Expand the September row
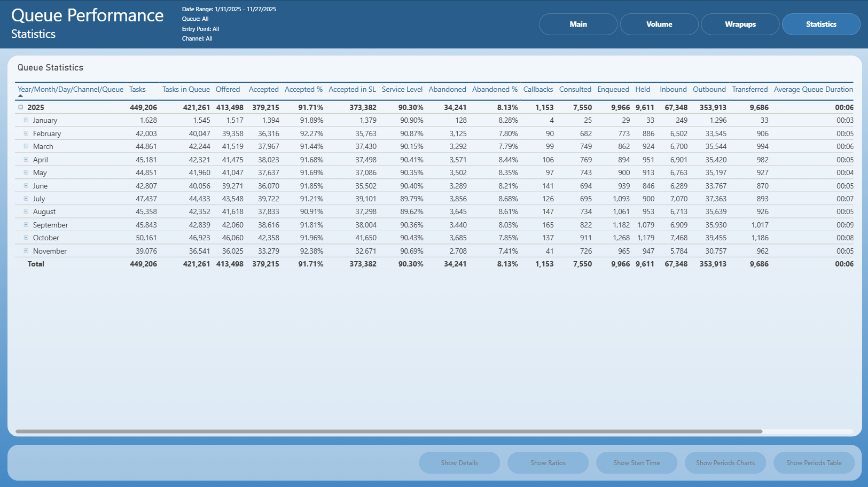Screen dimensions: 868x487 [26, 225]
